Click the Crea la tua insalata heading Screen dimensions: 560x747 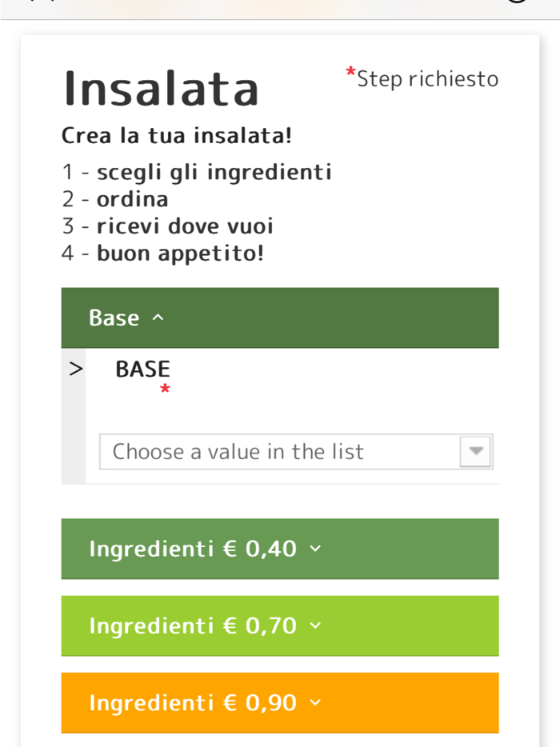[x=177, y=135]
